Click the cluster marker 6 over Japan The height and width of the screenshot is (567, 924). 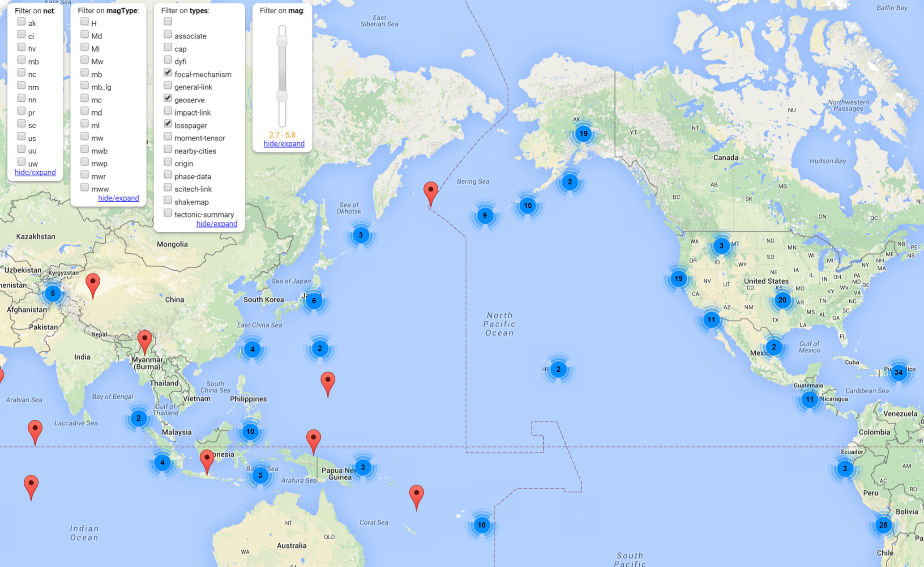pos(314,301)
